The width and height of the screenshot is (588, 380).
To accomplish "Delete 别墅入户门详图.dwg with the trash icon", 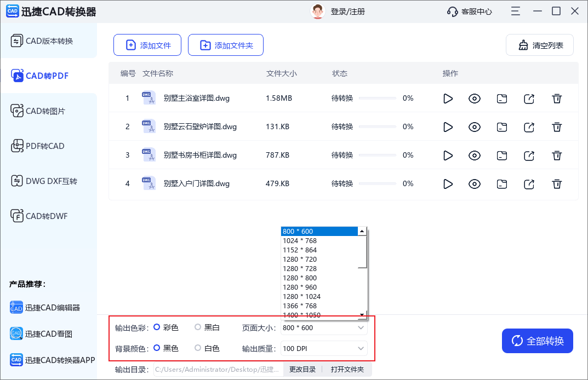I will point(557,184).
